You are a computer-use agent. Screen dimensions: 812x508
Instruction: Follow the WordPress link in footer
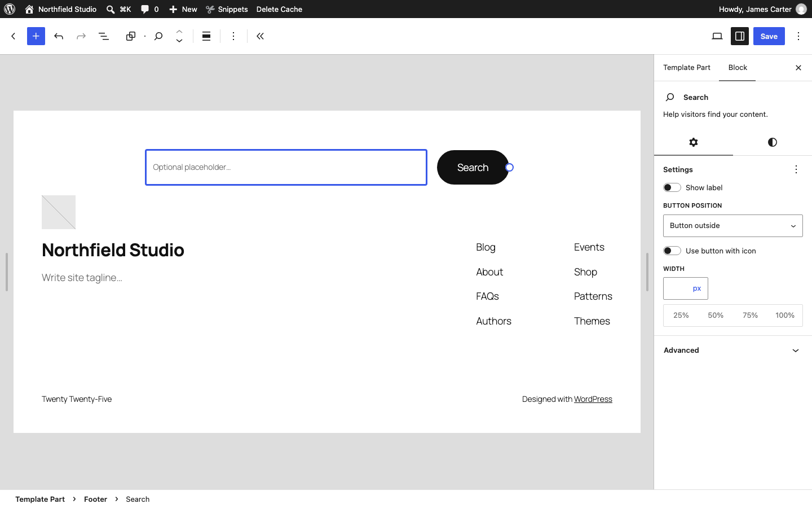click(x=593, y=399)
